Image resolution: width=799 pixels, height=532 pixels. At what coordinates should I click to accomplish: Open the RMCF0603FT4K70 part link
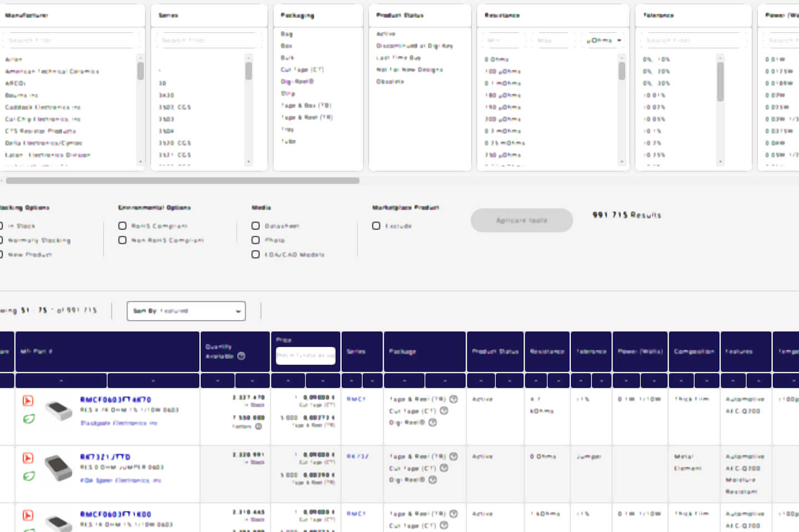pyautogui.click(x=115, y=399)
